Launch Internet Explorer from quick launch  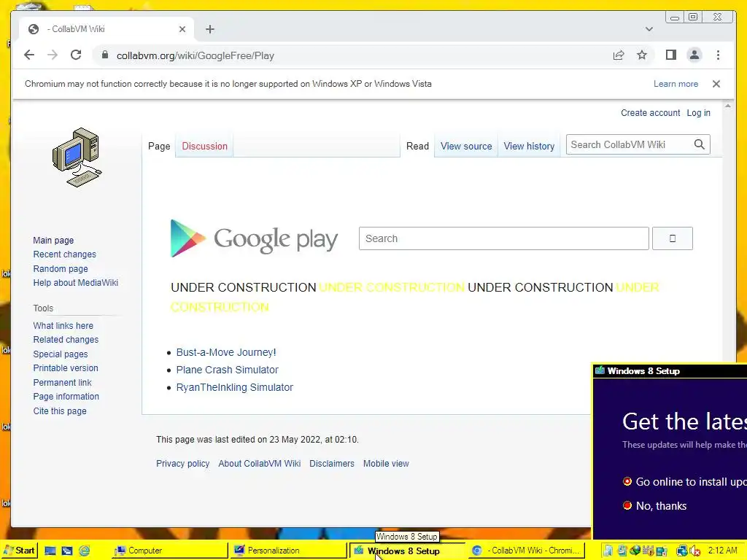click(85, 551)
